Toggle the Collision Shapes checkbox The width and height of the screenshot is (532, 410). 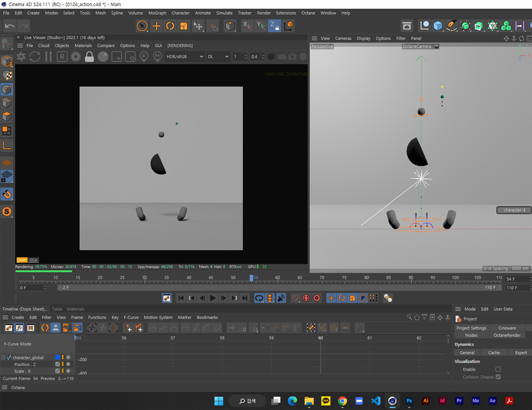(498, 377)
